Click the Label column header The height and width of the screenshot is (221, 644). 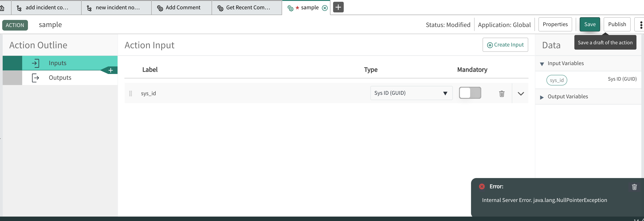[x=150, y=70]
